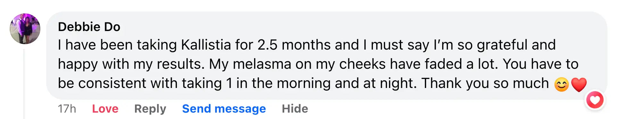Image resolution: width=644 pixels, height=119 pixels.
Task: Open Debbie Do's profile picture
Action: tap(25, 29)
